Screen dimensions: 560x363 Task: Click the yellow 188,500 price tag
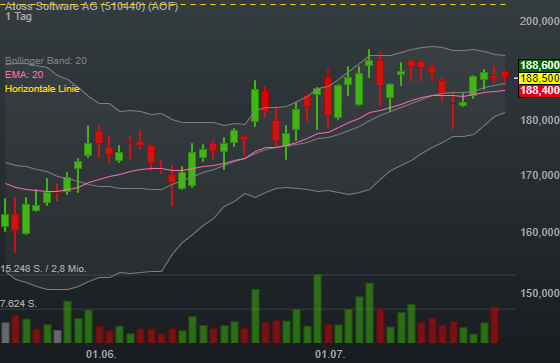[539, 78]
